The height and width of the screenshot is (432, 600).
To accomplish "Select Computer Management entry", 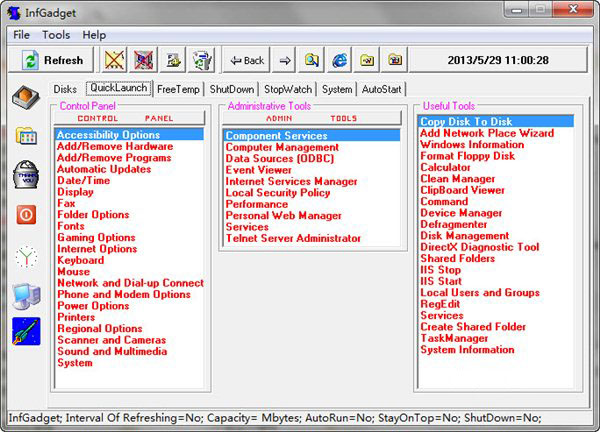I will tap(282, 147).
